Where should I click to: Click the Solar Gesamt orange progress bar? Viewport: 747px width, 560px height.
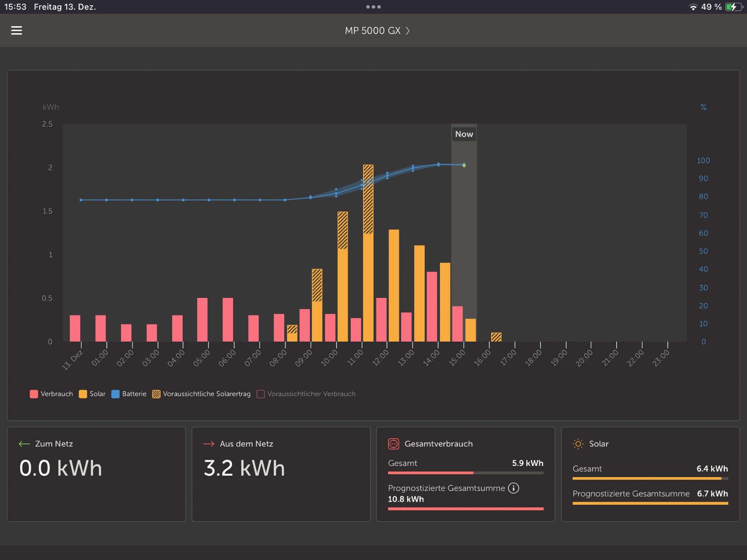pos(650,478)
